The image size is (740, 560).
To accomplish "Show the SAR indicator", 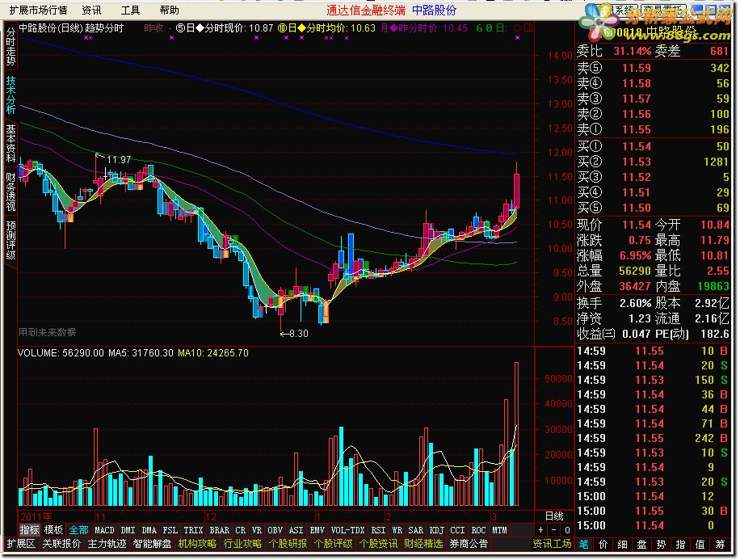I will (x=416, y=530).
